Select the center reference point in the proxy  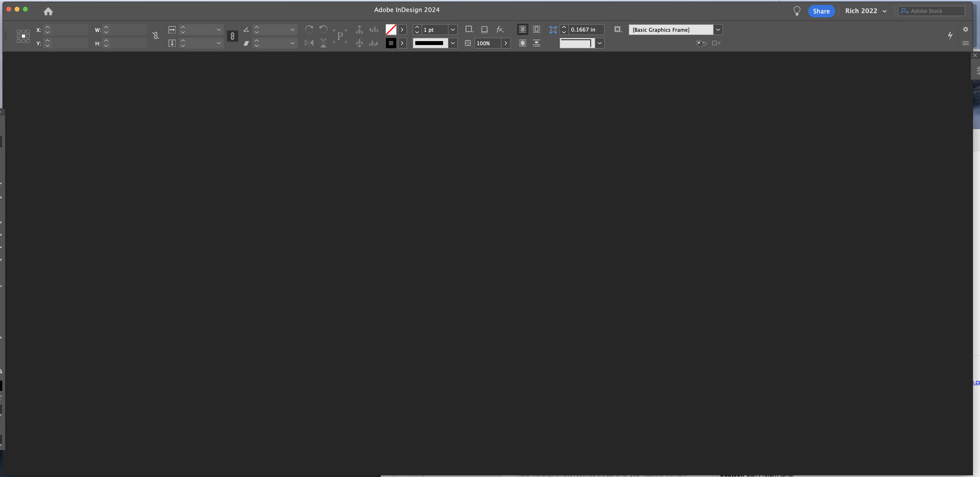[x=23, y=36]
